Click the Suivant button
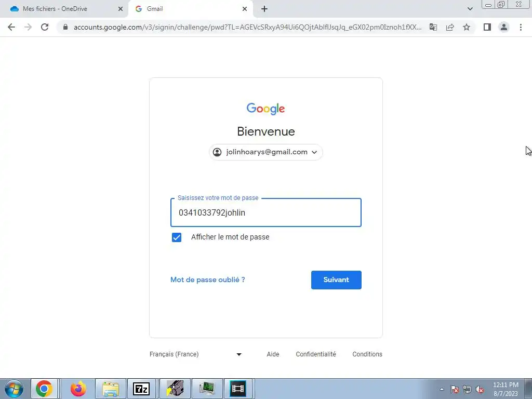532x399 pixels. coord(336,280)
